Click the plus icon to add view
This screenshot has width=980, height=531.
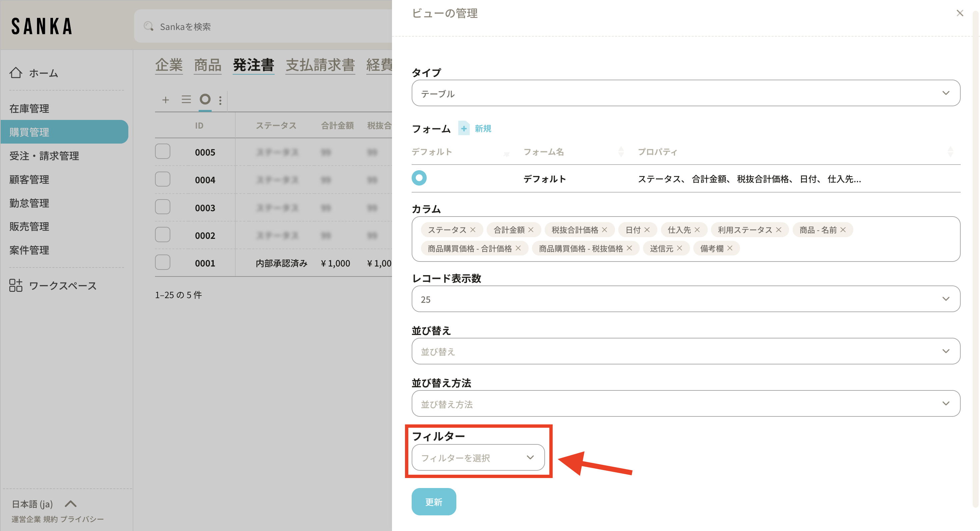click(x=165, y=100)
